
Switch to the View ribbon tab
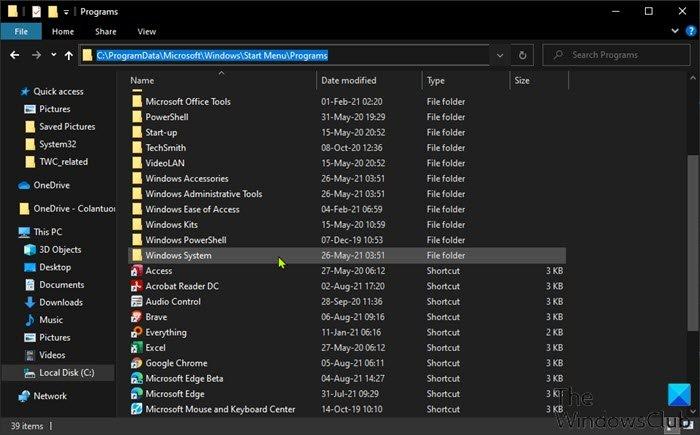146,31
